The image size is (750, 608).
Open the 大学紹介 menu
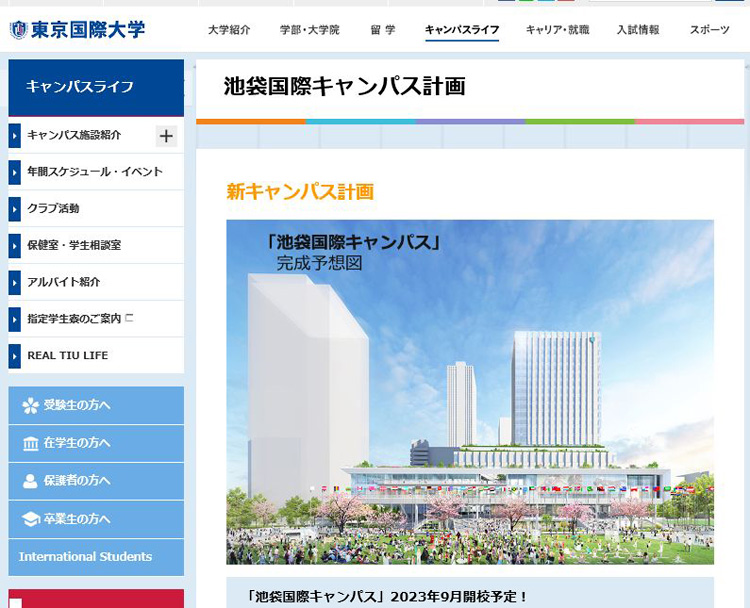(229, 30)
